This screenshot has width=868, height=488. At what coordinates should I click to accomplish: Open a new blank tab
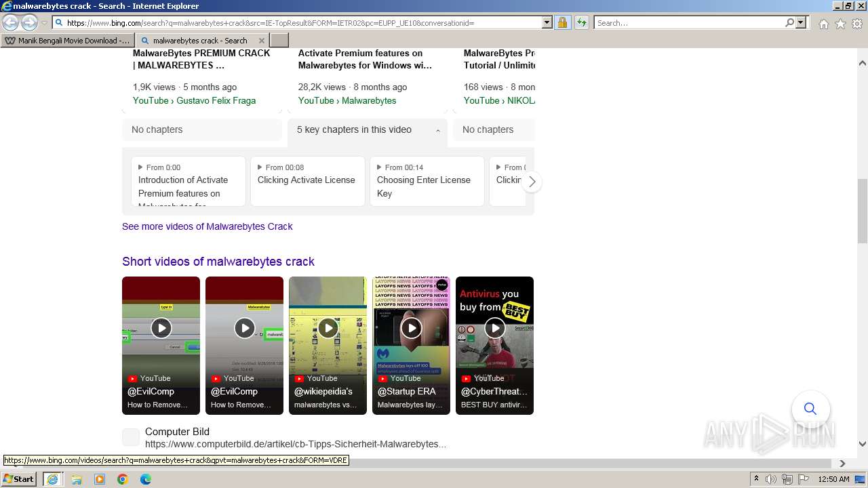coord(279,41)
